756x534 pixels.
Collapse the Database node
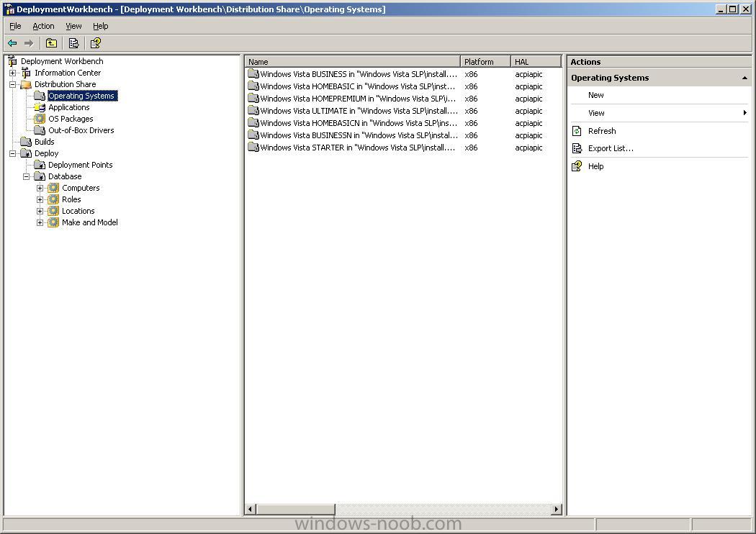[x=27, y=176]
